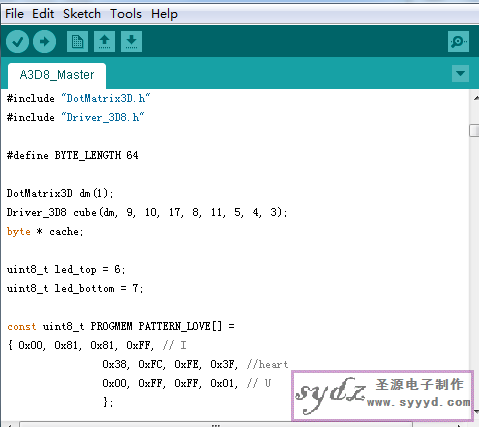
Task: Click the "PATTERN_LOVE[]" declaration text
Action: tap(180, 326)
